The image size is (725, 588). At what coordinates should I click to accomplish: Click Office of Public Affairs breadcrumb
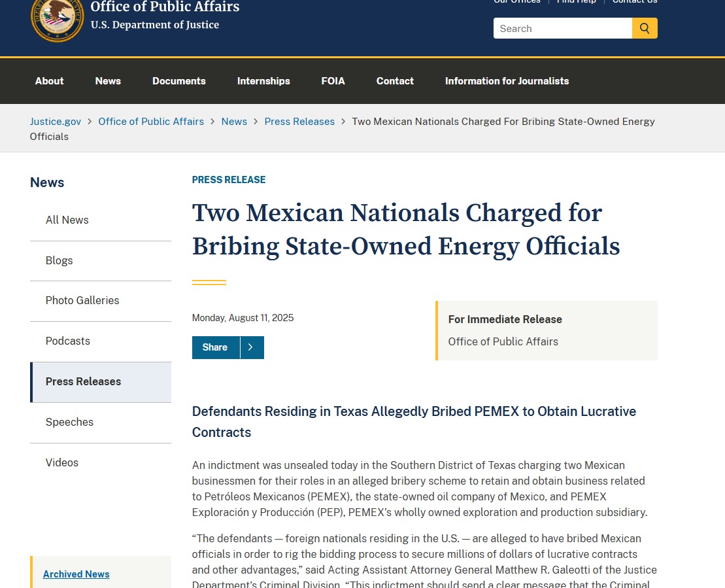click(x=151, y=122)
